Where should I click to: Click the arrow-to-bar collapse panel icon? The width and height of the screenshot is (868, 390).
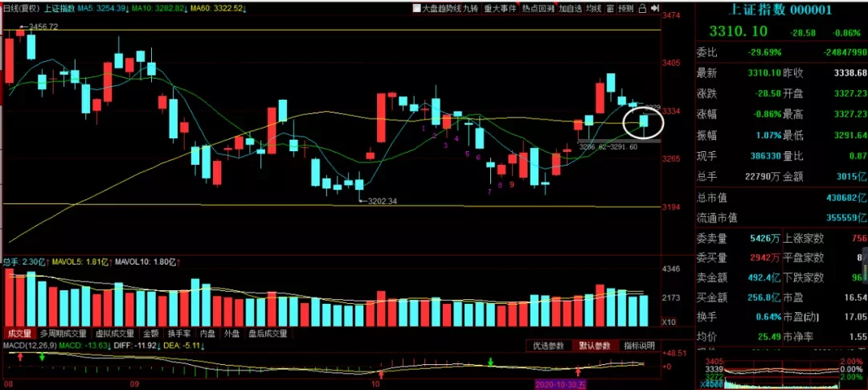click(656, 9)
